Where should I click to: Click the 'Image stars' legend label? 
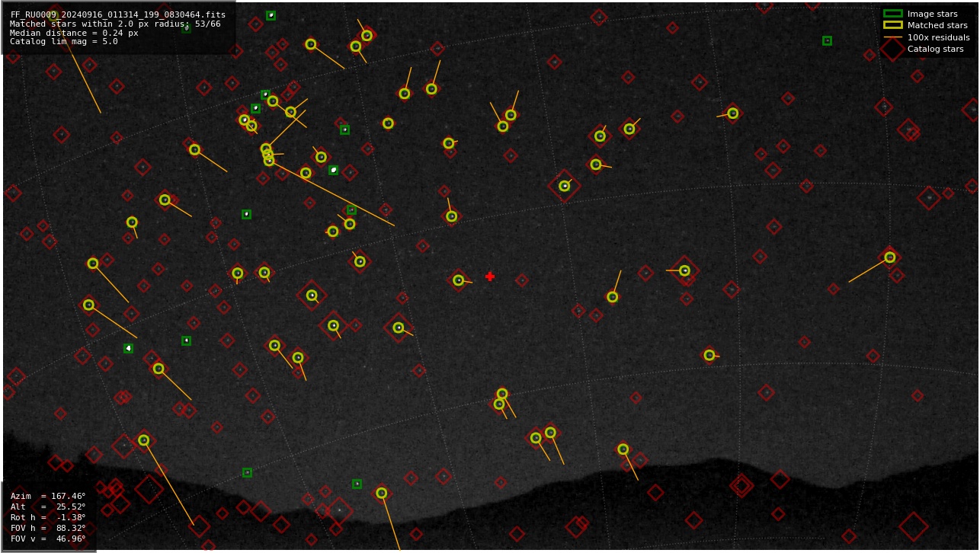[932, 14]
